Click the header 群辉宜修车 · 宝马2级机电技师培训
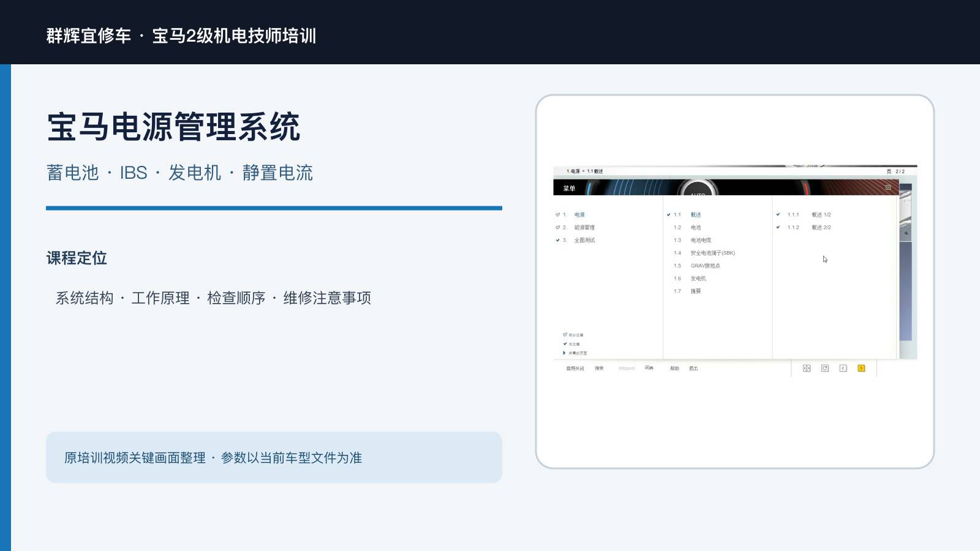The height and width of the screenshot is (551, 980). click(181, 36)
